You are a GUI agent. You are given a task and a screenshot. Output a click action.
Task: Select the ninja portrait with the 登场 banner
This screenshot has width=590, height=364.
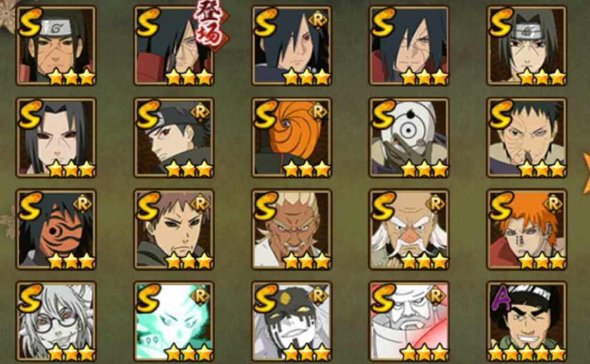[x=174, y=45]
